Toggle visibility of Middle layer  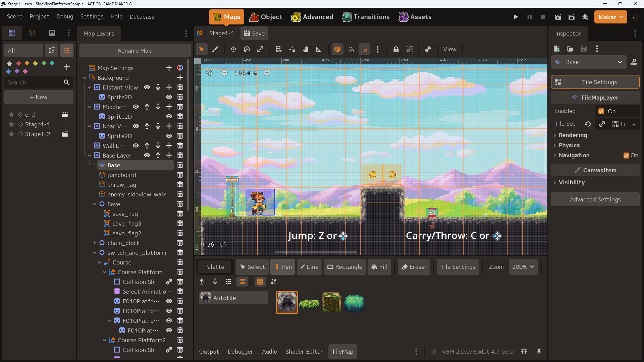tap(136, 107)
